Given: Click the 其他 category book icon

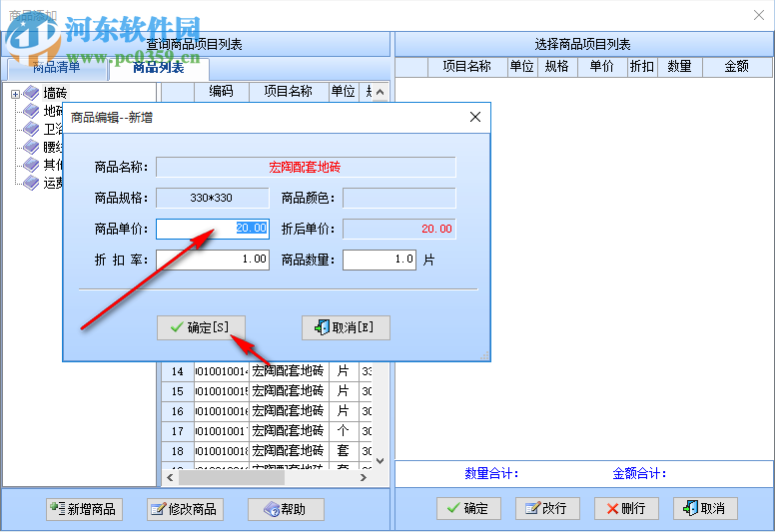Looking at the screenshot, I should pyautogui.click(x=31, y=165).
